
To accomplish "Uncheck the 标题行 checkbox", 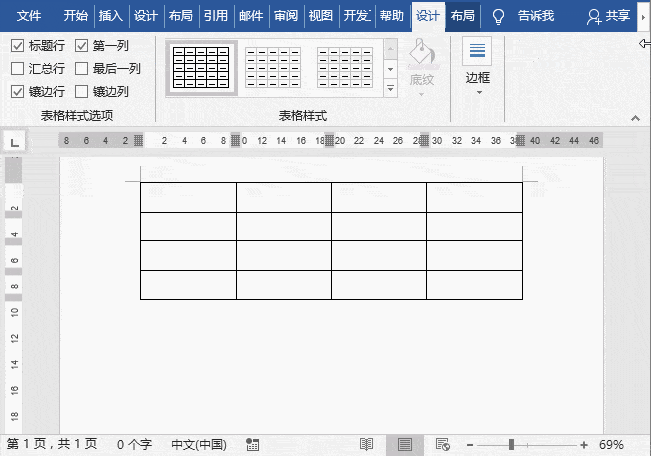I will [17, 46].
